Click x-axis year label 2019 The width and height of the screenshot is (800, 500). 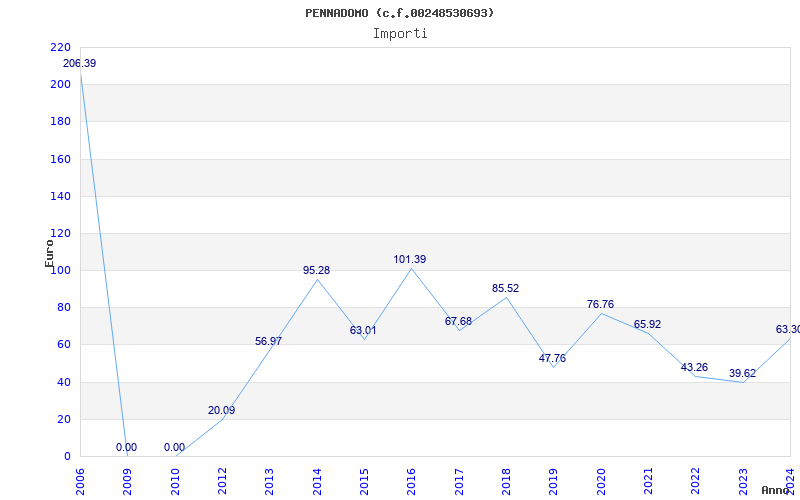coord(554,482)
